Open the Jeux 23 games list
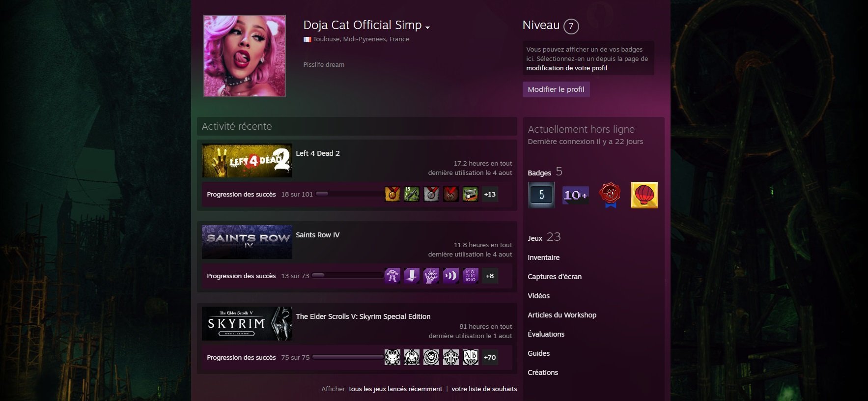868x401 pixels. [x=544, y=237]
